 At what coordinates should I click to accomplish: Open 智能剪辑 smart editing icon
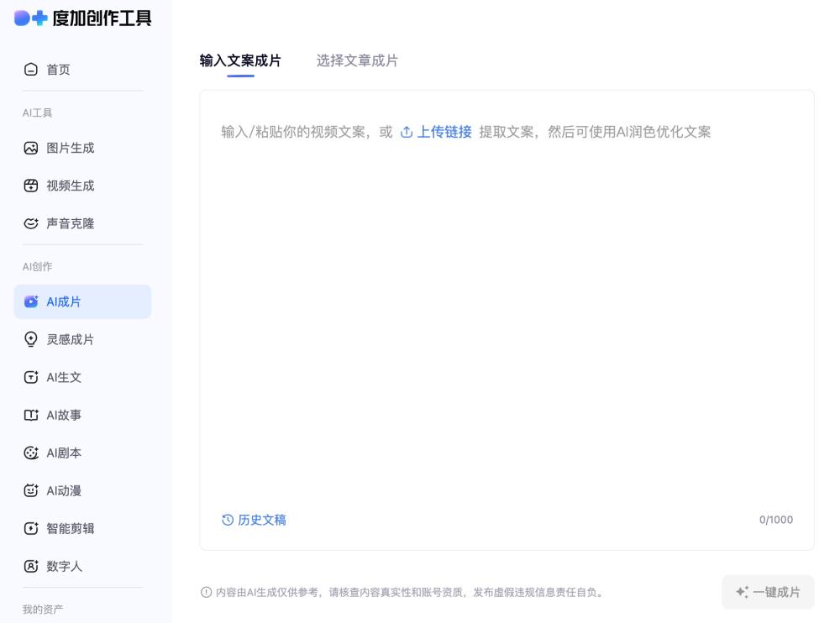31,528
